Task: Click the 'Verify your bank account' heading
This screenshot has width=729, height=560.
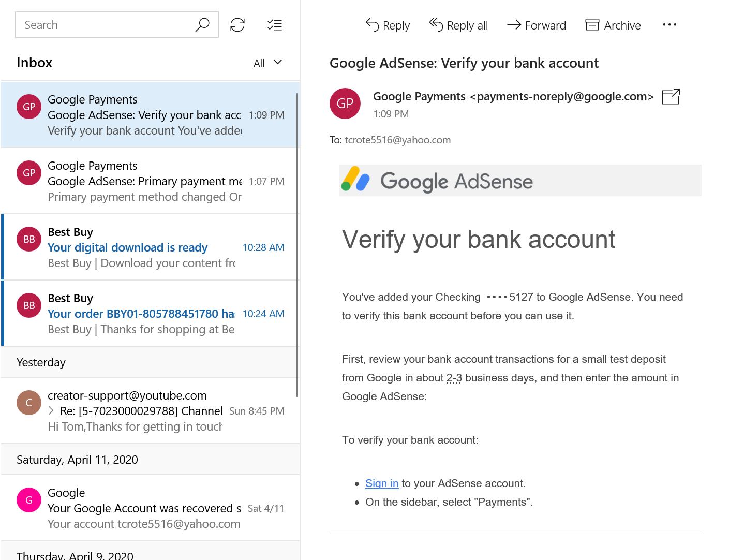Action: (479, 240)
